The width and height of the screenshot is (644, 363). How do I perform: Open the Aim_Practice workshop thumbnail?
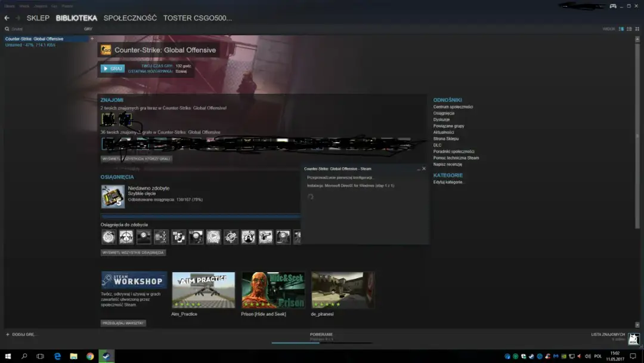click(203, 290)
